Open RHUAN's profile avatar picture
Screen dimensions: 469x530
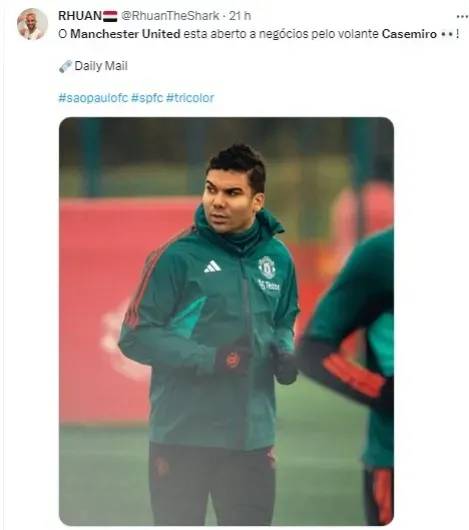[32, 24]
